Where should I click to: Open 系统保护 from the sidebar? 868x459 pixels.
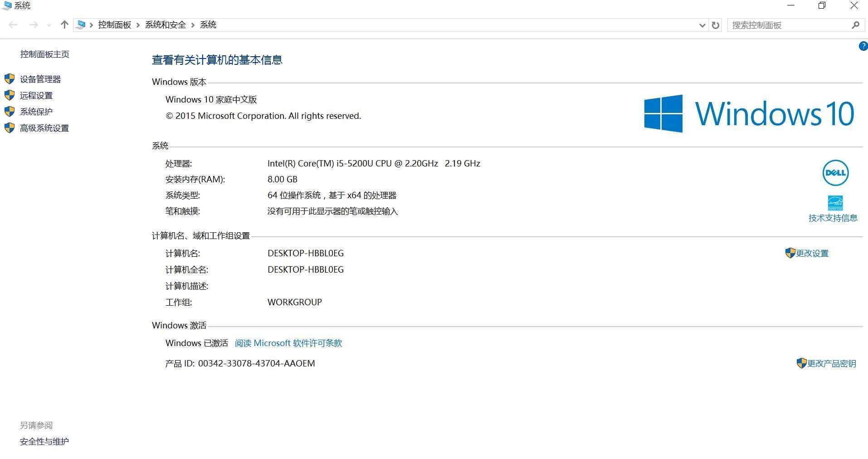(36, 112)
